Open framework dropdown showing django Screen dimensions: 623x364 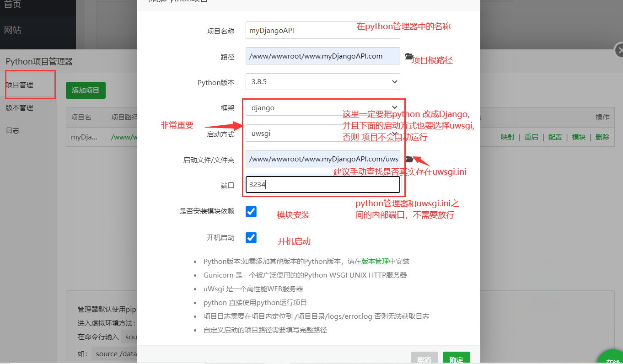[x=323, y=108]
